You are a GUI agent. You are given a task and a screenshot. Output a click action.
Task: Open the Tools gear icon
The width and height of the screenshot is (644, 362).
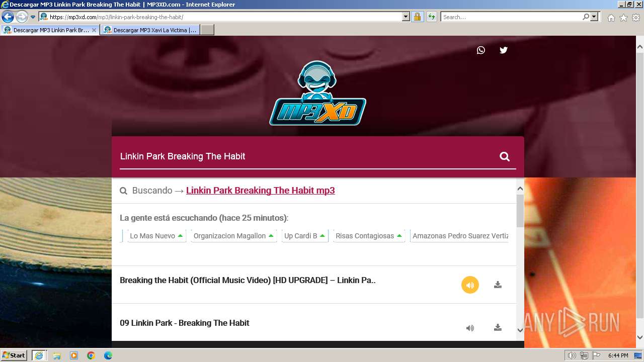636,18
